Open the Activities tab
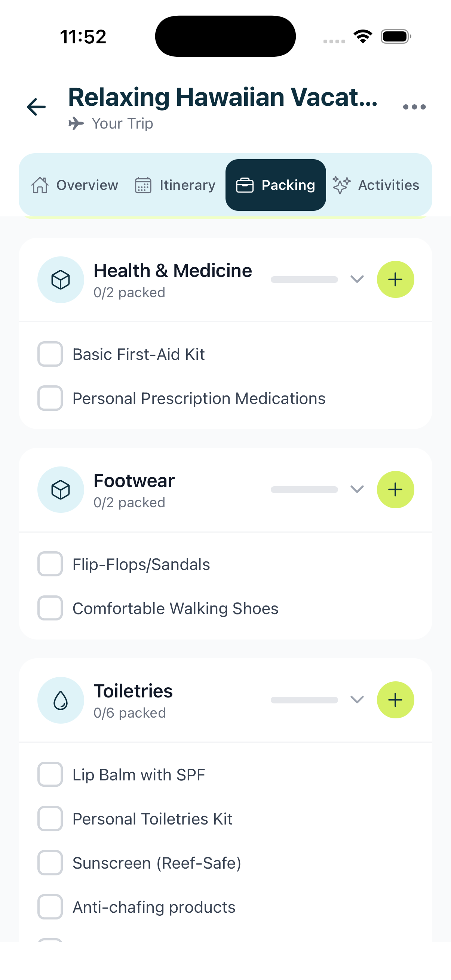The width and height of the screenshot is (451, 980). (x=376, y=185)
